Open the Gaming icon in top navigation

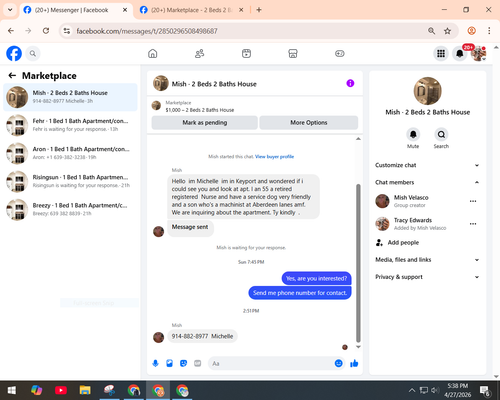click(x=340, y=53)
